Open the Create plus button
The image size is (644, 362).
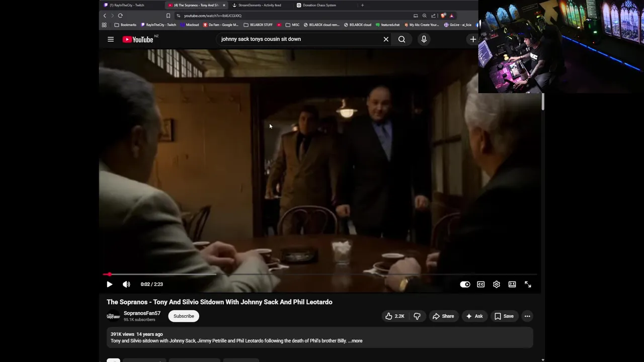(473, 39)
